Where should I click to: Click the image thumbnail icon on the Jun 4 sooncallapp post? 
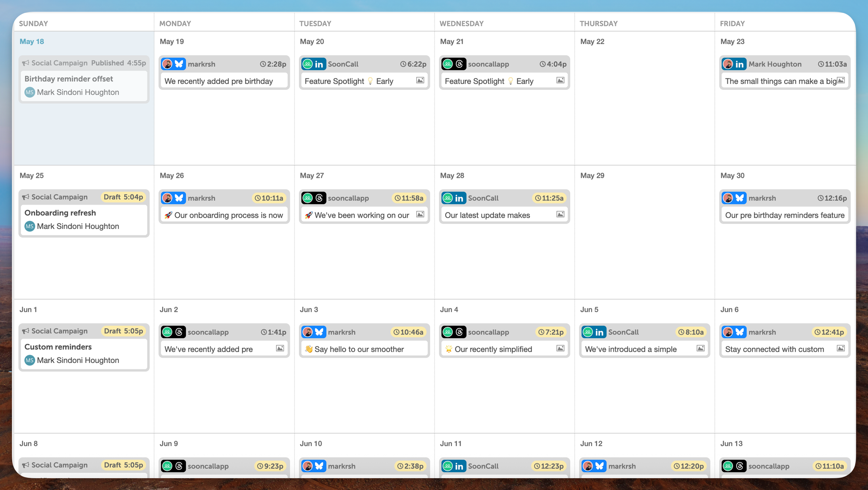[x=560, y=349]
